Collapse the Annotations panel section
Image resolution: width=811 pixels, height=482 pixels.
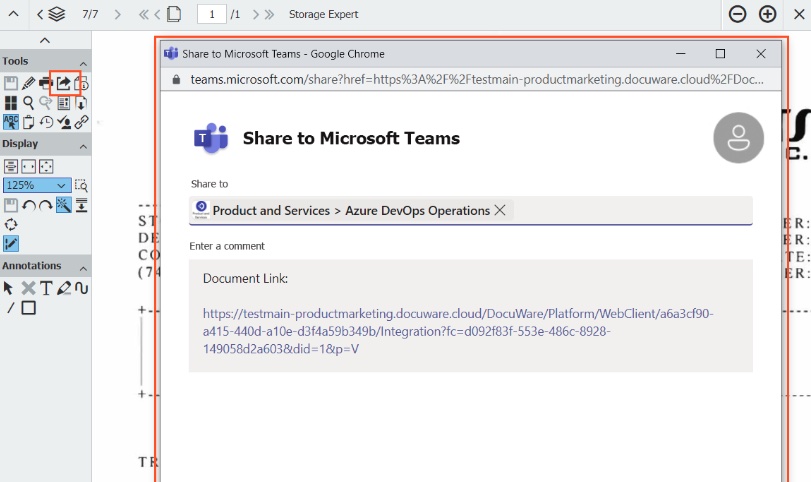coord(82,267)
